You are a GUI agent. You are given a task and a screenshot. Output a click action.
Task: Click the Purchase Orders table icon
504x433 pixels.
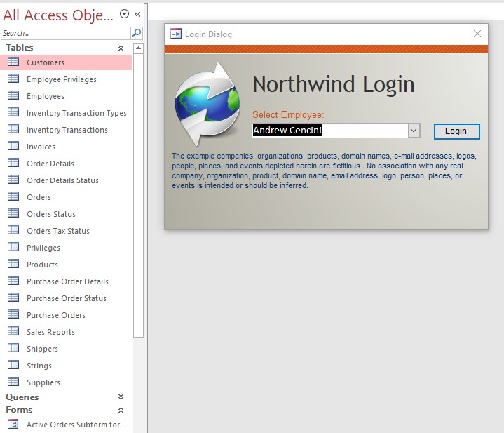click(13, 314)
